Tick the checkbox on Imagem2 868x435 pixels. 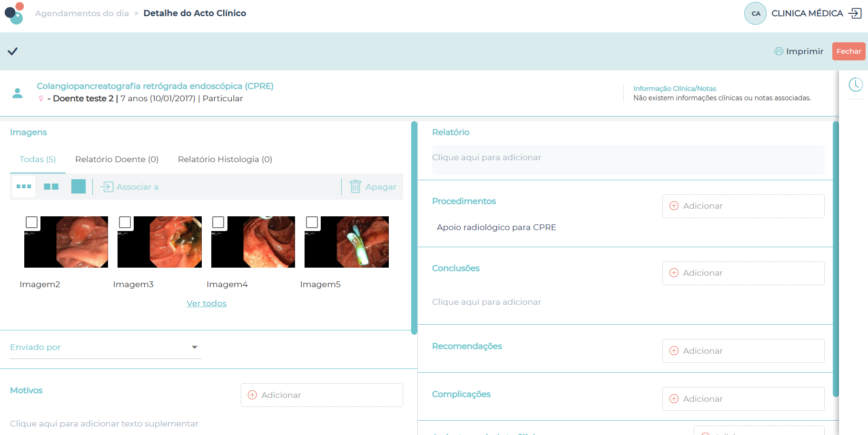pos(32,222)
